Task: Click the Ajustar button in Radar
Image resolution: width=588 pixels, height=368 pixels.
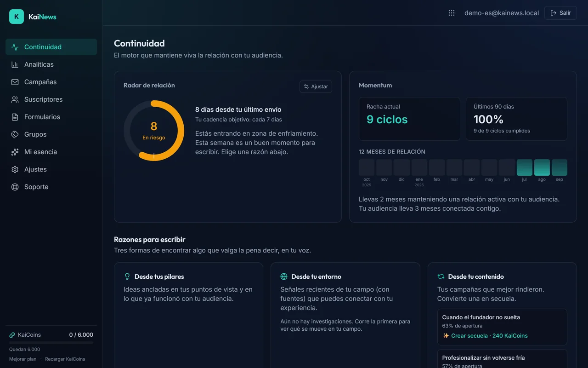Action: click(x=316, y=86)
